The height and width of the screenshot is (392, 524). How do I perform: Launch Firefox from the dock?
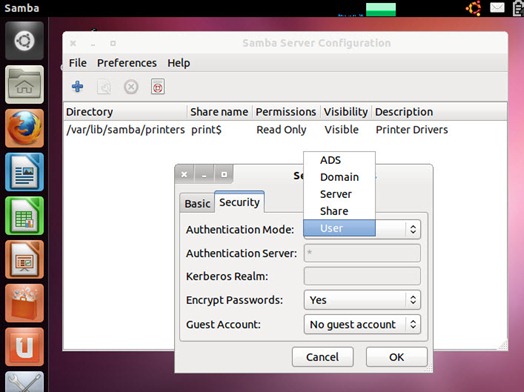[x=24, y=128]
